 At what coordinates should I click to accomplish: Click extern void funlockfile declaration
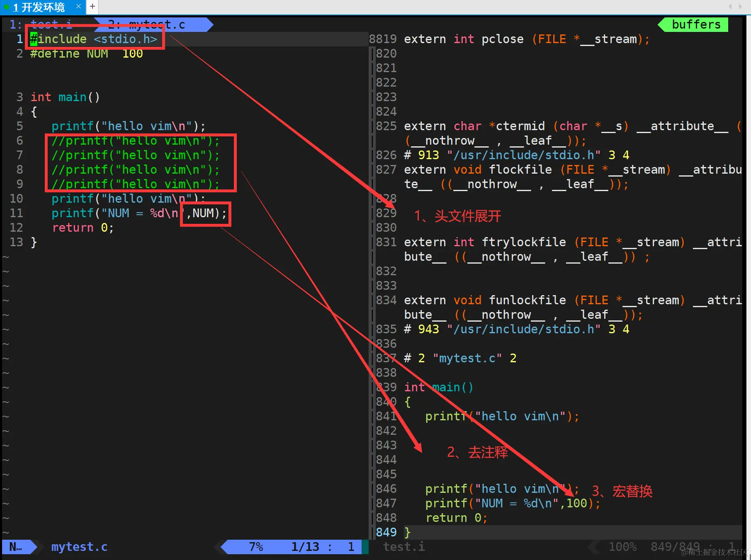pyautogui.click(x=573, y=307)
